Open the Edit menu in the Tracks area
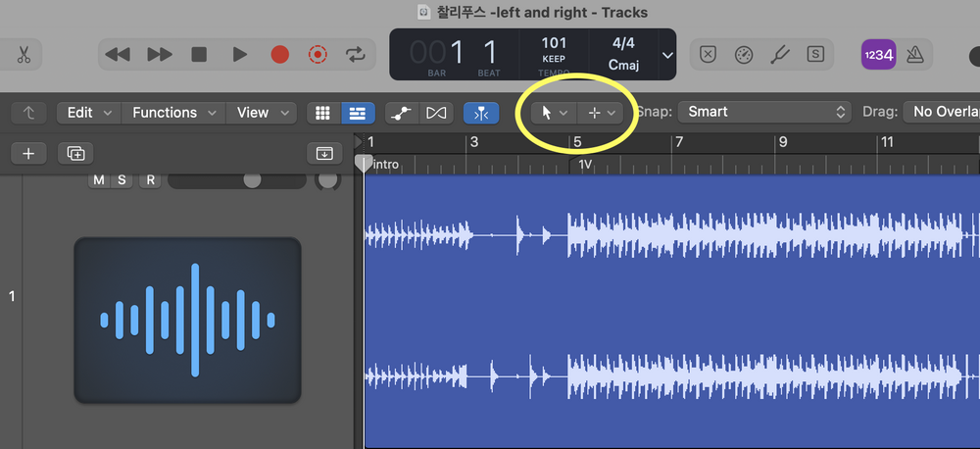Screen dimensions: 980x449 click(x=88, y=113)
